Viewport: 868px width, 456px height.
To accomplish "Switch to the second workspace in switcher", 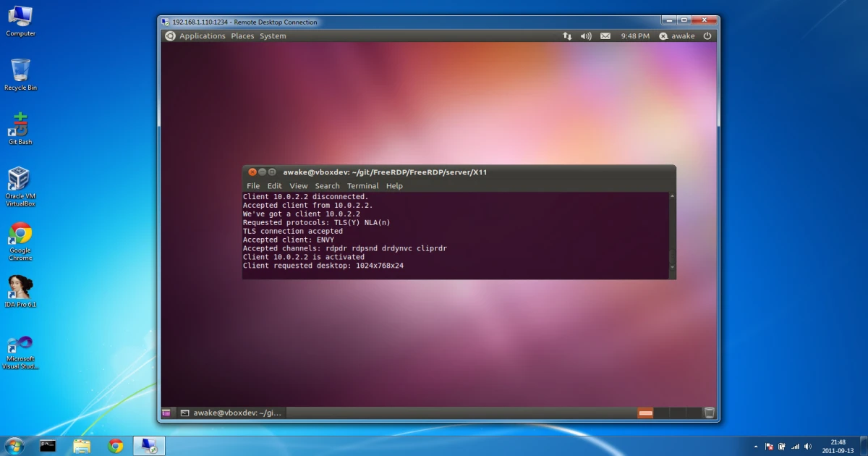I will (661, 413).
